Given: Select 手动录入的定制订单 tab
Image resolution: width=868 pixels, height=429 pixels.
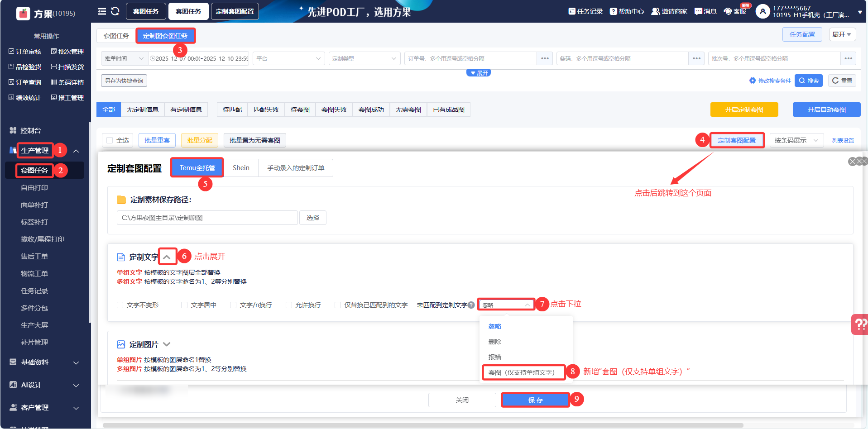Looking at the screenshot, I should [x=296, y=168].
